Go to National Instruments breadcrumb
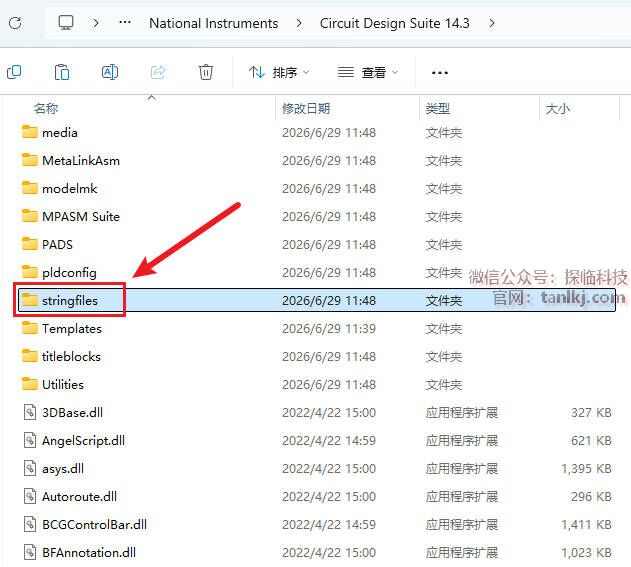The height and width of the screenshot is (567, 631). pyautogui.click(x=213, y=23)
